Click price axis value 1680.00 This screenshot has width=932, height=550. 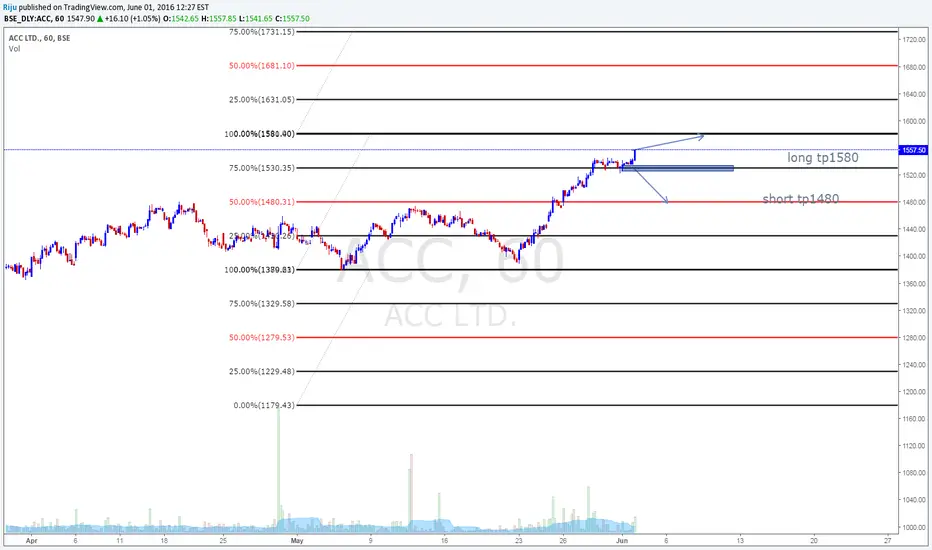pyautogui.click(x=914, y=67)
